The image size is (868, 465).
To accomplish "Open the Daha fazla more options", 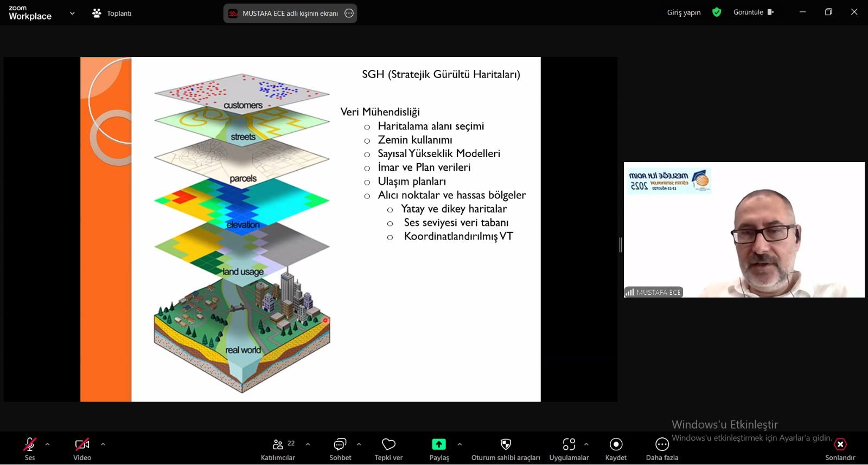I will tap(662, 445).
